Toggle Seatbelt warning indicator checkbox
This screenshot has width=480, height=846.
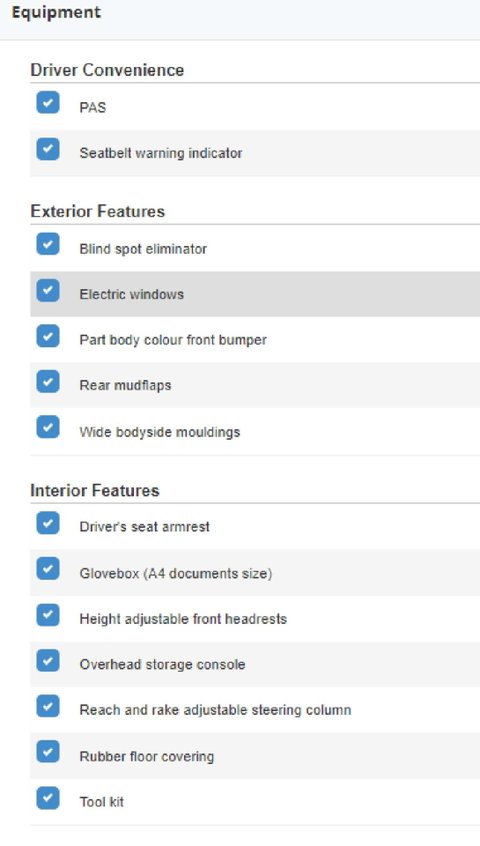(x=48, y=149)
